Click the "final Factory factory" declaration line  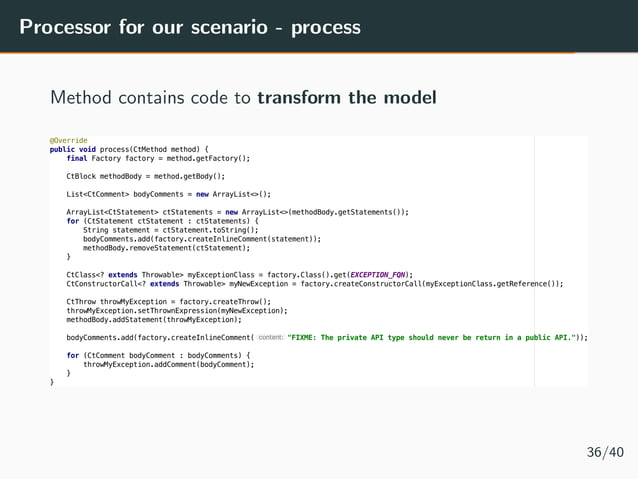pos(157,158)
